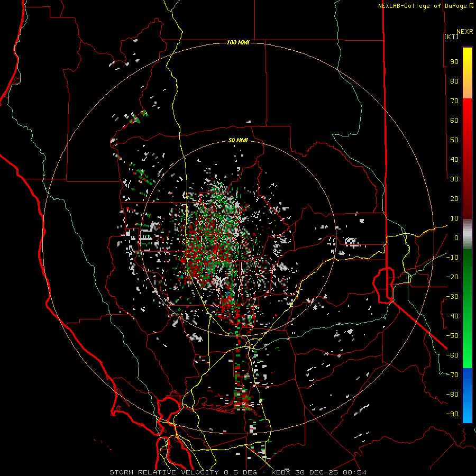This screenshot has width=476, height=476.
Task: Click the -70 knot scale label
Action: [452, 375]
